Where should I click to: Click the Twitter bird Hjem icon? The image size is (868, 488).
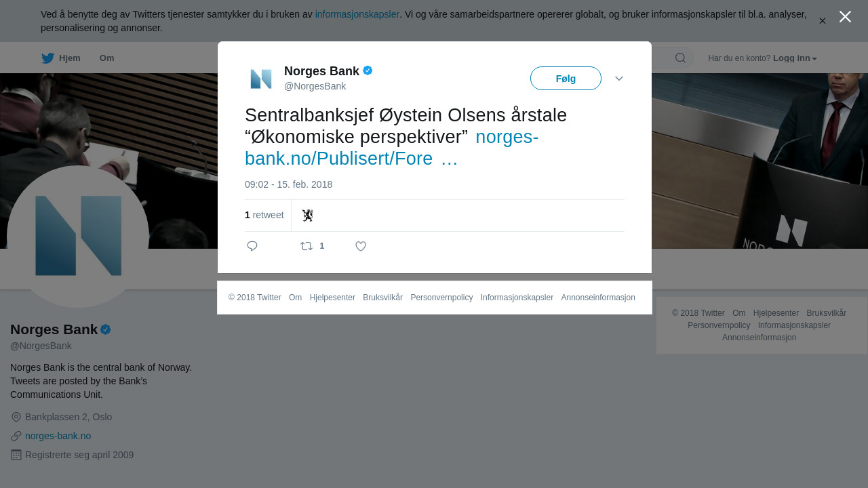click(x=47, y=58)
